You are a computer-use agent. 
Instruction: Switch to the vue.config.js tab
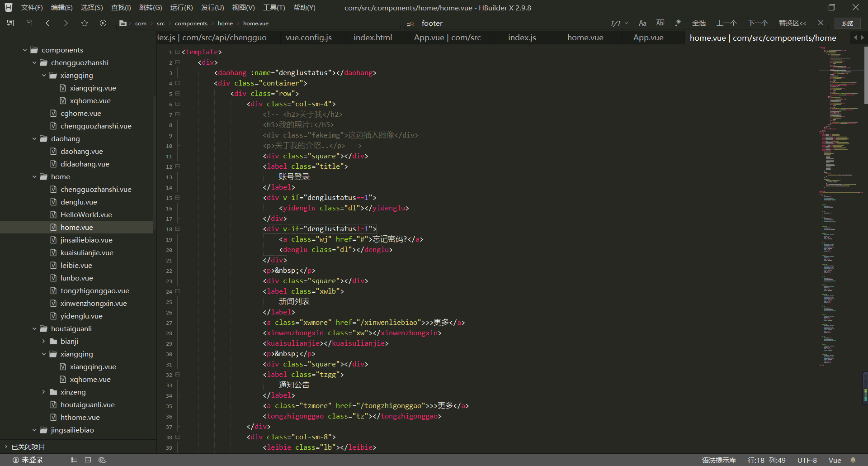pos(308,38)
